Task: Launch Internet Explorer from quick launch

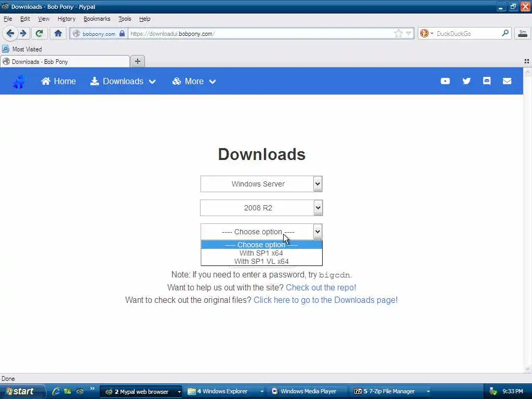Action: coord(56,391)
